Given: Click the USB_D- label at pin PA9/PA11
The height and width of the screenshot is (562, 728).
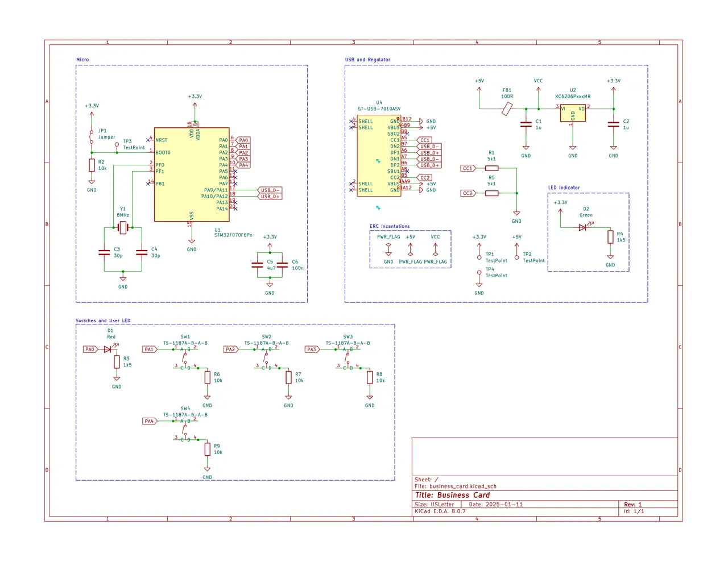Looking at the screenshot, I should pos(270,190).
